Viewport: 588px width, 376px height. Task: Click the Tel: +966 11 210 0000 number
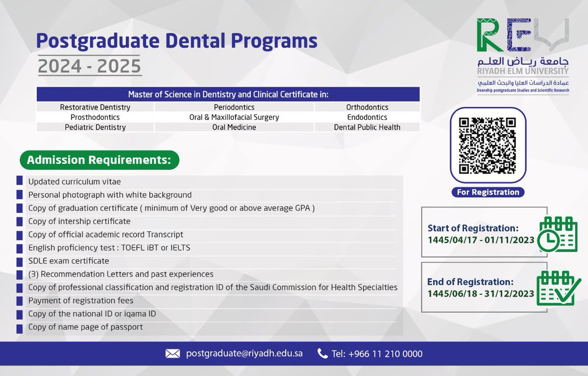tap(377, 353)
